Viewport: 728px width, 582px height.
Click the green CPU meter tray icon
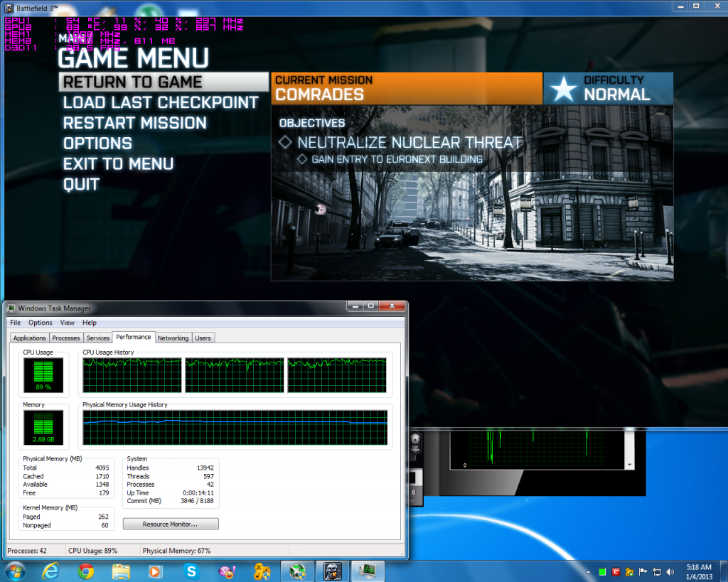(602, 572)
